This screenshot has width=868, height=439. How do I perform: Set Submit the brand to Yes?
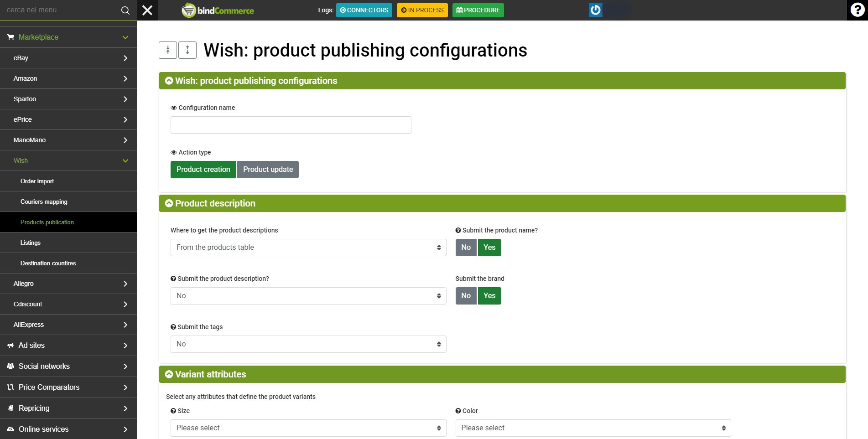pos(489,296)
